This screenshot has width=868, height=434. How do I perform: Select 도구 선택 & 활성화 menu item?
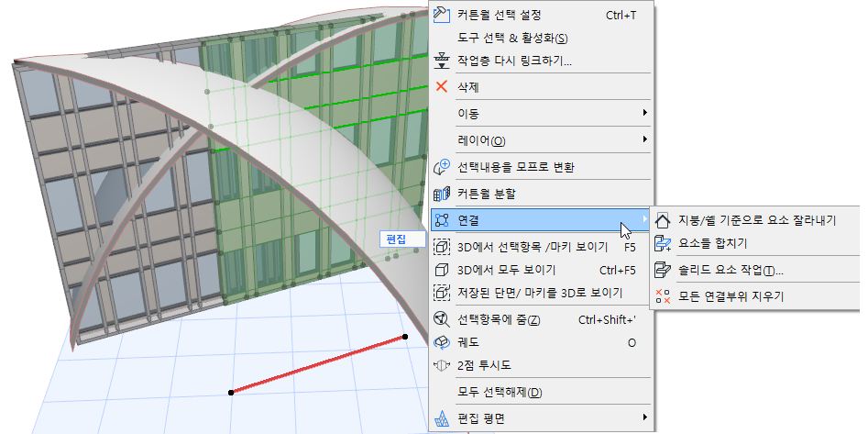(x=541, y=38)
